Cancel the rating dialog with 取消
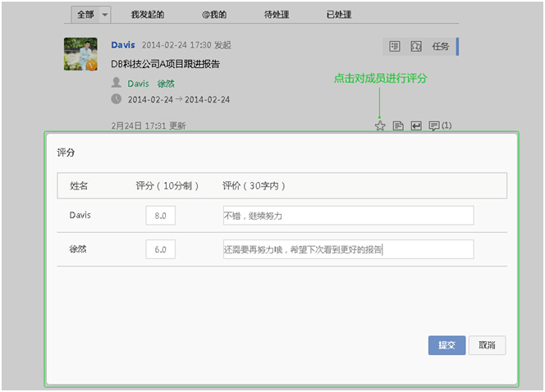Viewport: 545px width, 392px height. pos(487,345)
